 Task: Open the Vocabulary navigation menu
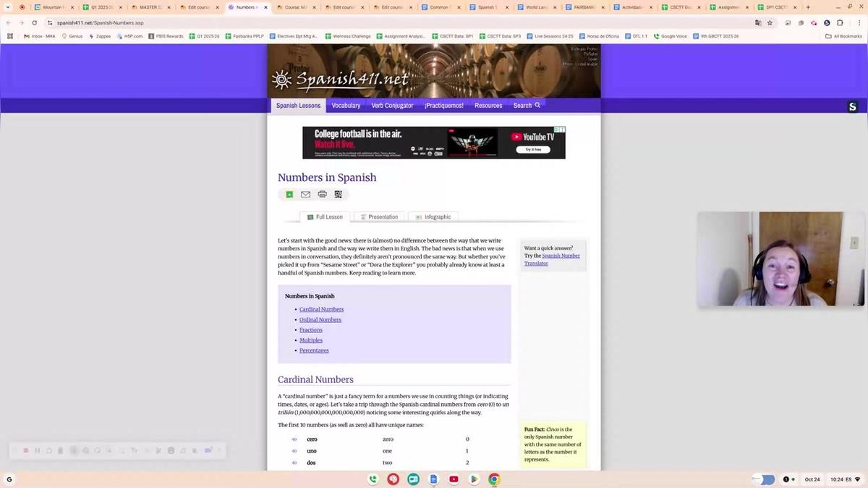[x=346, y=106]
